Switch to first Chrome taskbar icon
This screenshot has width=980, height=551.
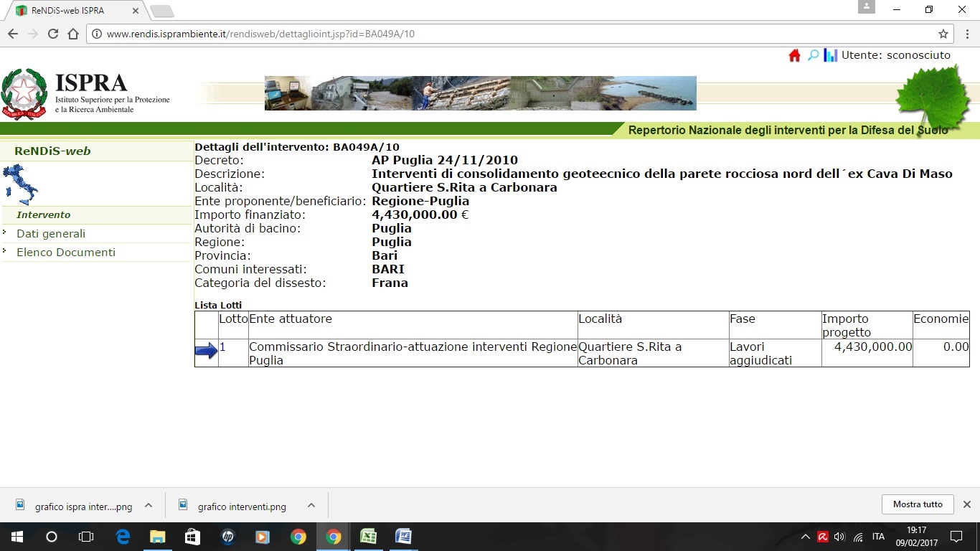click(298, 537)
